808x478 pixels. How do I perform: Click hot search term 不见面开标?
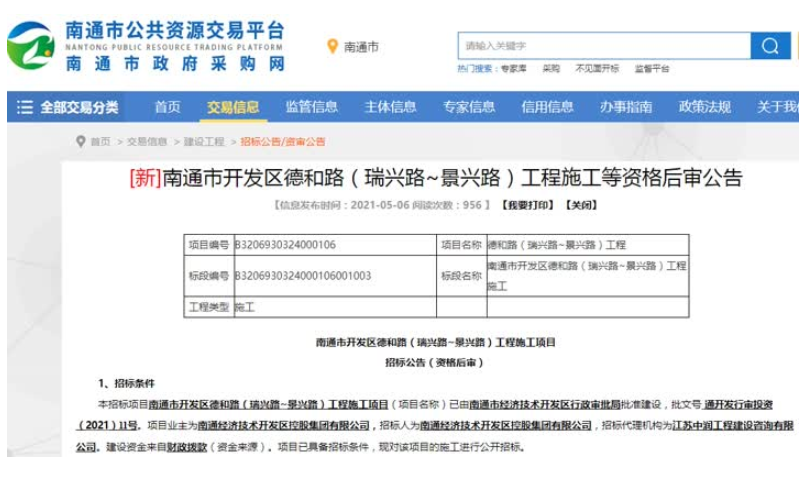pos(597,69)
